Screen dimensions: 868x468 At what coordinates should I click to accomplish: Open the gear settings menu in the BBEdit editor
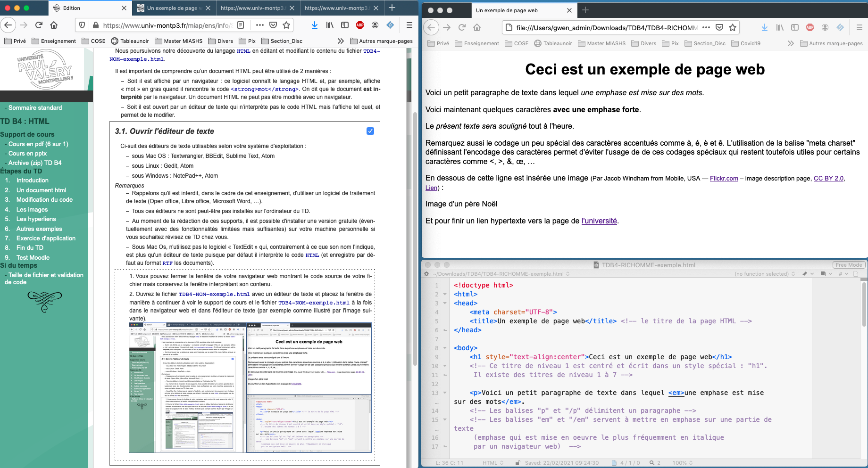click(426, 274)
